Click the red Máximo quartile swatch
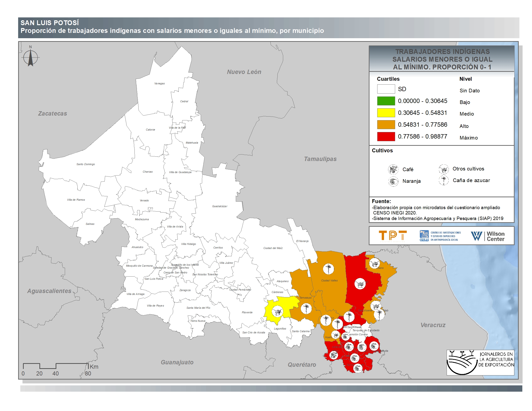532x411 pixels. 386,137
